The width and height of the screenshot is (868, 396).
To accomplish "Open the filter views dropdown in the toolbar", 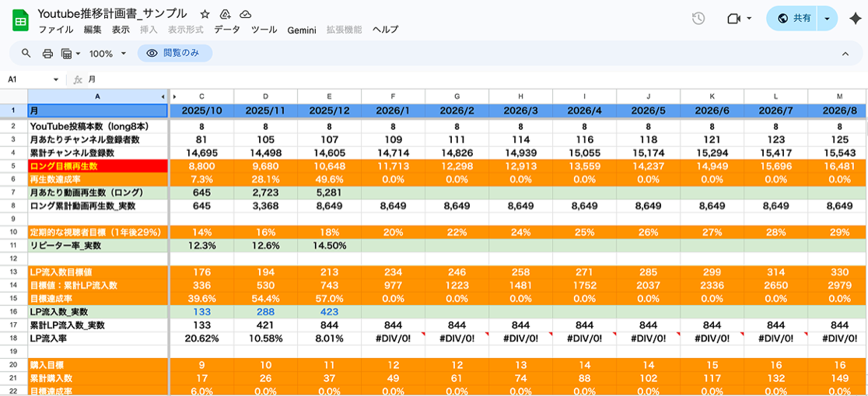I will 71,54.
